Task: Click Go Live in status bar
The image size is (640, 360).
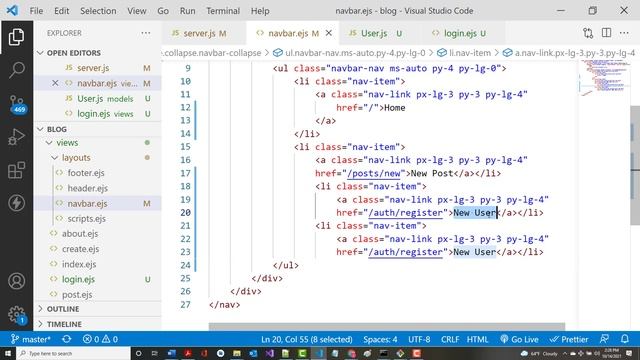Action: 519,339
